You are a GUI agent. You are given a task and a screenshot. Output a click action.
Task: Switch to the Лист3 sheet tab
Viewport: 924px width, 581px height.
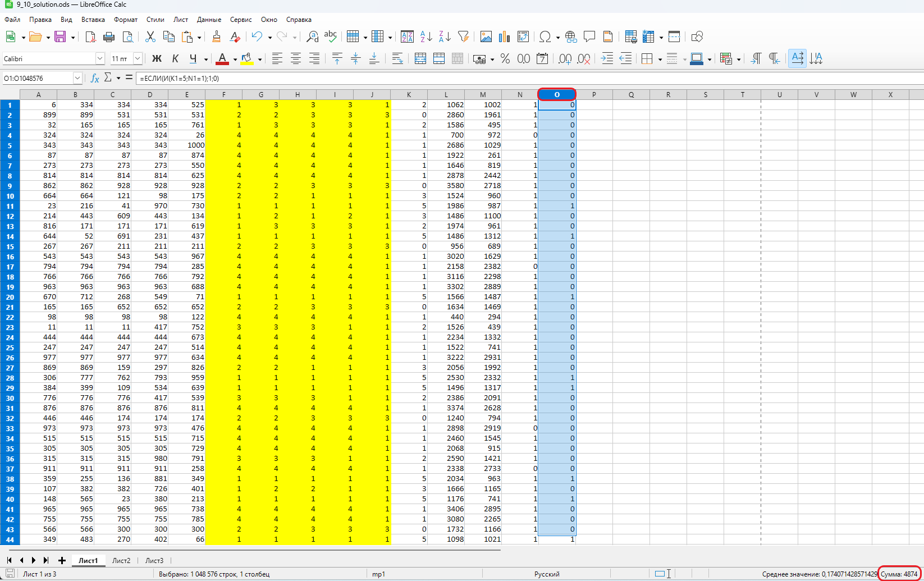click(x=154, y=560)
